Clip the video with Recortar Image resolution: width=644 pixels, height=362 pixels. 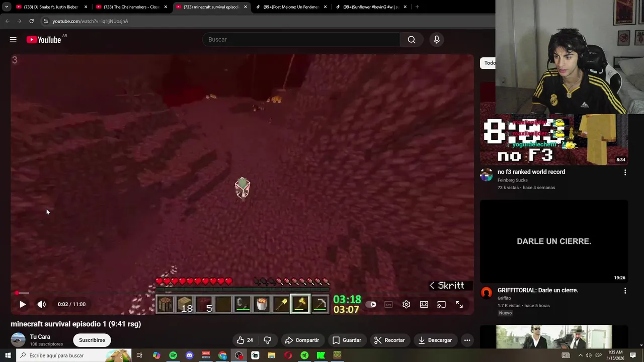pyautogui.click(x=389, y=340)
